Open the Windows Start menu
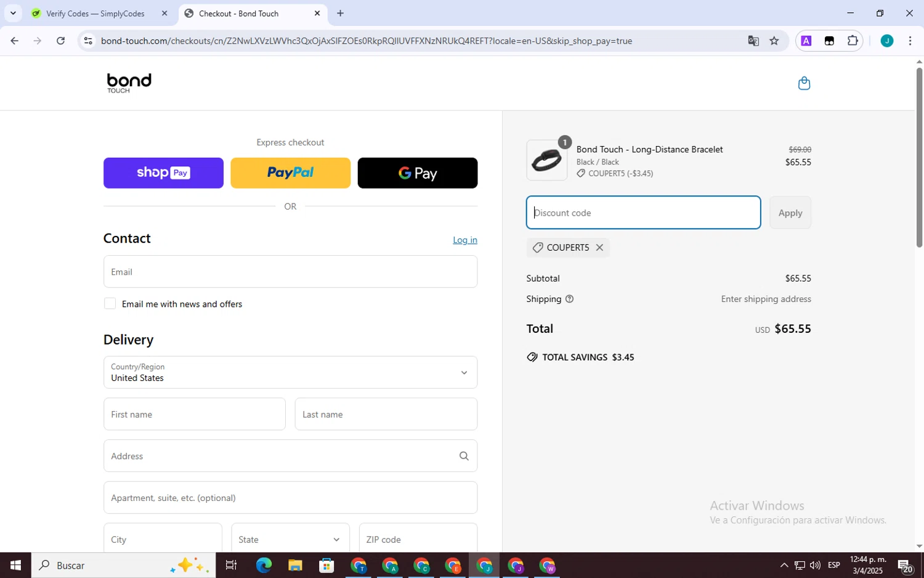The height and width of the screenshot is (578, 924). pyautogui.click(x=15, y=565)
